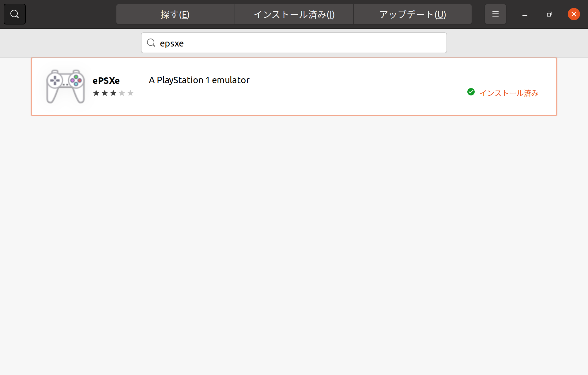Open the アップデート(U) tab
588x375 pixels.
(413, 14)
